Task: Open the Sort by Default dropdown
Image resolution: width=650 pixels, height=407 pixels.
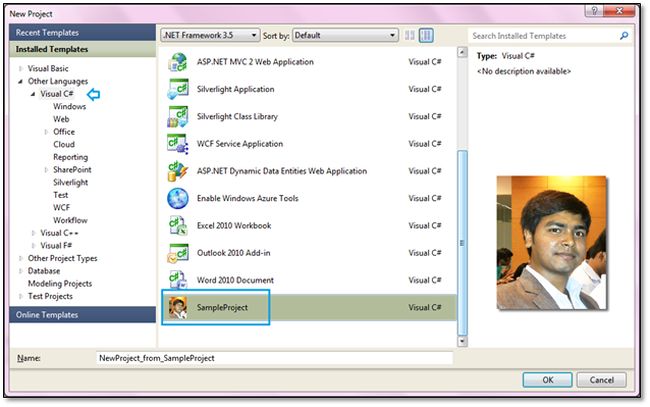Action: (x=345, y=35)
